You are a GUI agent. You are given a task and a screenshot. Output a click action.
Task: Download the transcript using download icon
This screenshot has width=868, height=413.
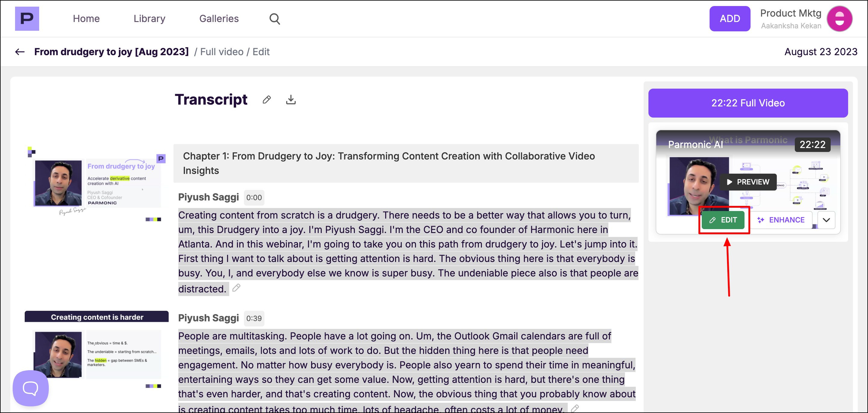(x=291, y=100)
